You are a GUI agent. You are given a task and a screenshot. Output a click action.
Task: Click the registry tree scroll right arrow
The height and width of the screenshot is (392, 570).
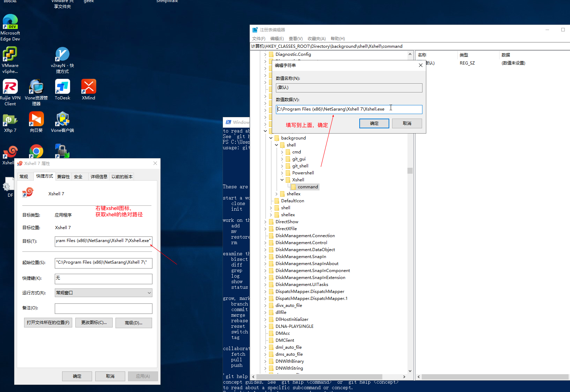404,377
